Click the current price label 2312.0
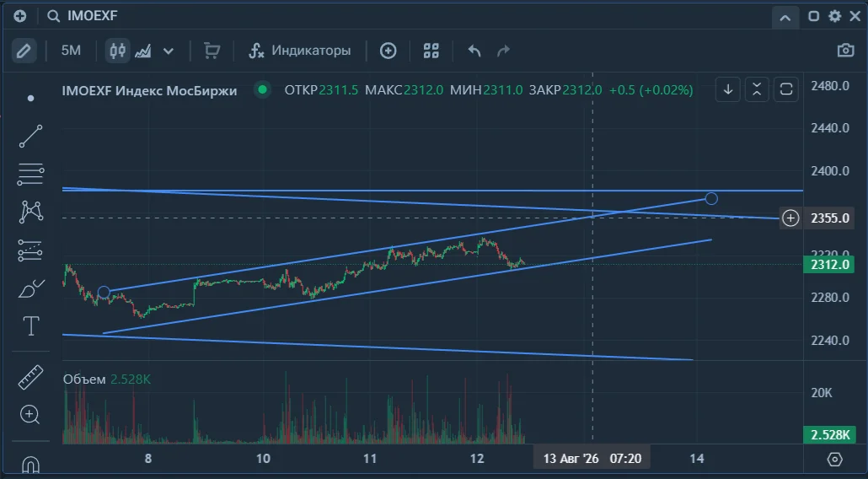868x479 pixels. (830, 265)
